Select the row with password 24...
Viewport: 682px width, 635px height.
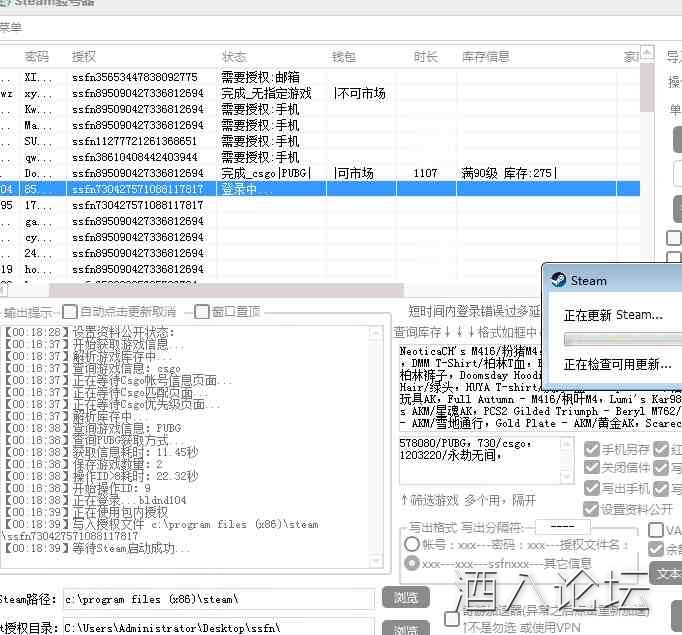click(320, 254)
